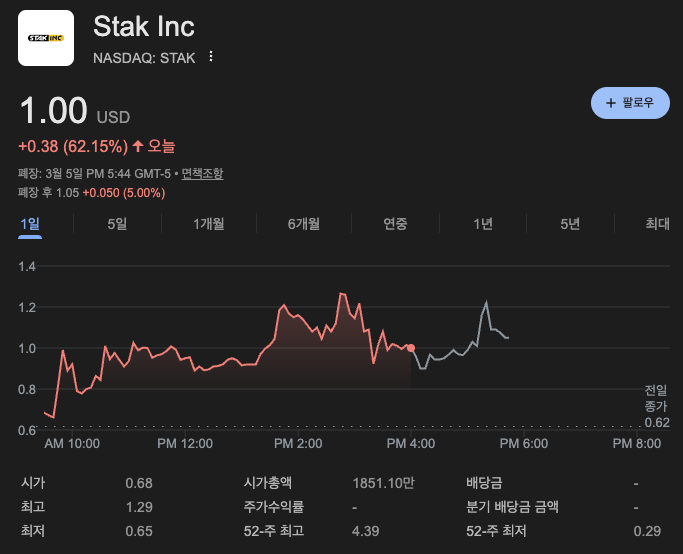Viewport: 683px width, 554px height.
Task: Open the 면책조항 disclaimer link
Action: tap(202, 173)
